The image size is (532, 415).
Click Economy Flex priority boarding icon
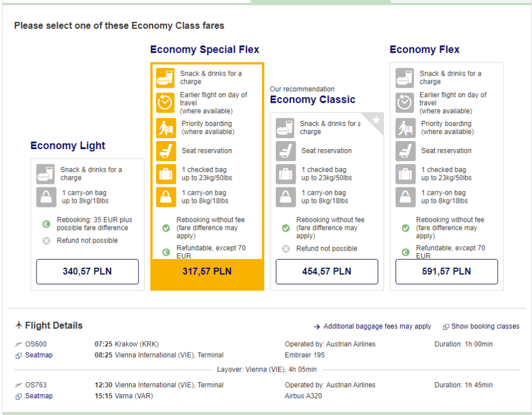tap(405, 127)
